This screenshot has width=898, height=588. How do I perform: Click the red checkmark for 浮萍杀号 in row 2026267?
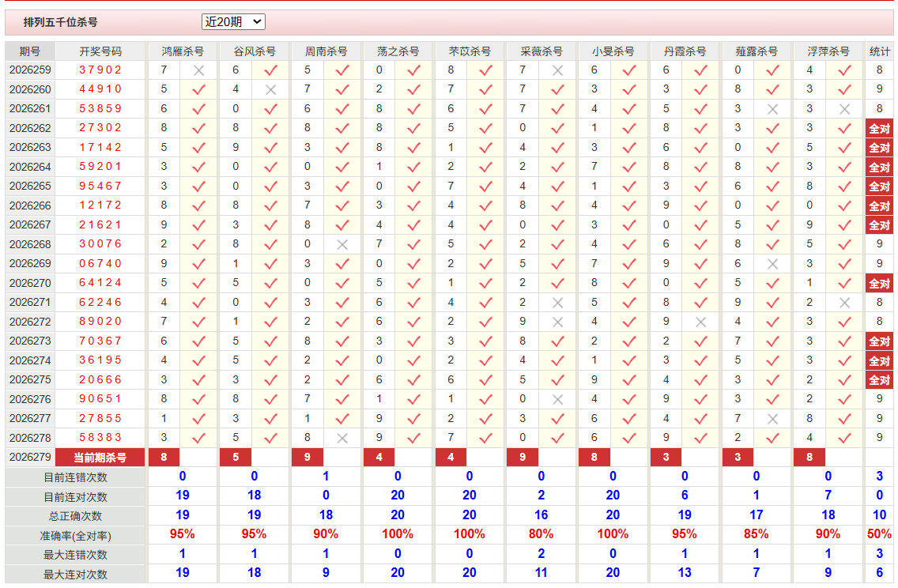click(x=844, y=225)
